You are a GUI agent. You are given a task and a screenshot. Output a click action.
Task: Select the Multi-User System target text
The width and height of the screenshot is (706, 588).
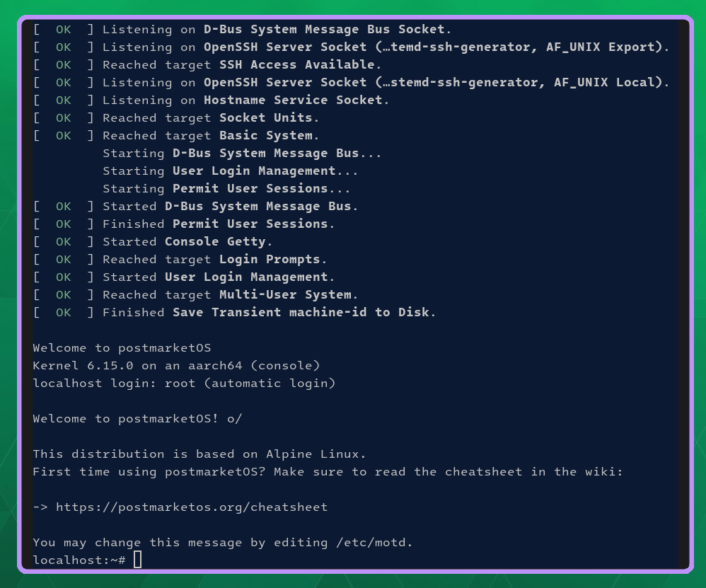click(x=285, y=295)
